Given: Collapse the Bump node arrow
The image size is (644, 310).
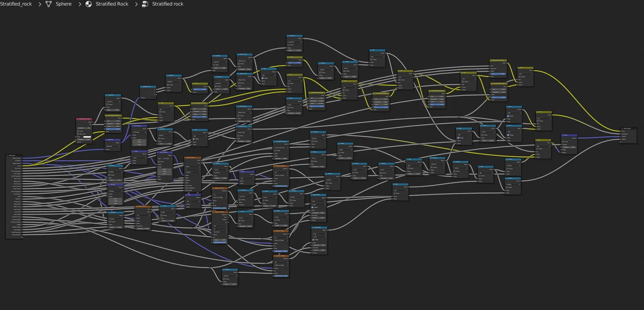Looking at the screenshot, I should point(563,135).
